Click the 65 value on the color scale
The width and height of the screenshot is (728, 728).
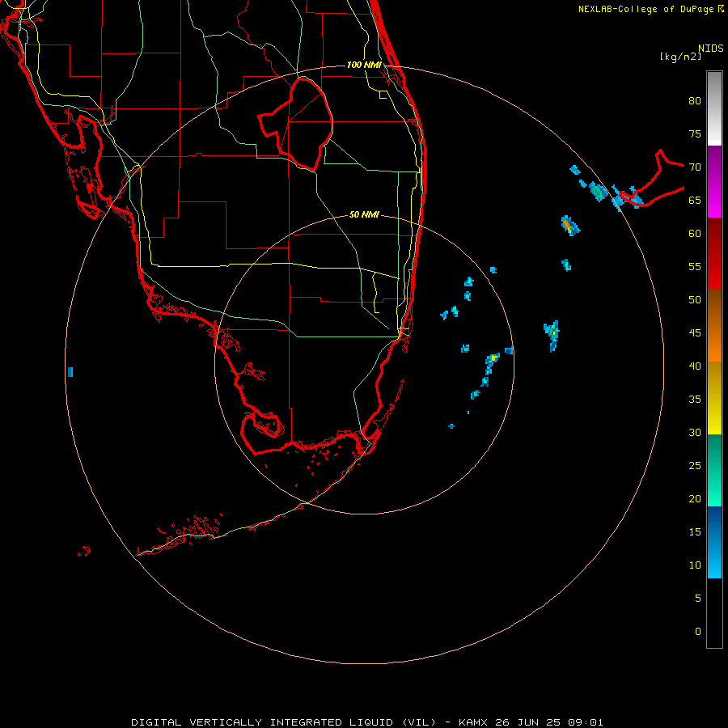click(x=695, y=200)
